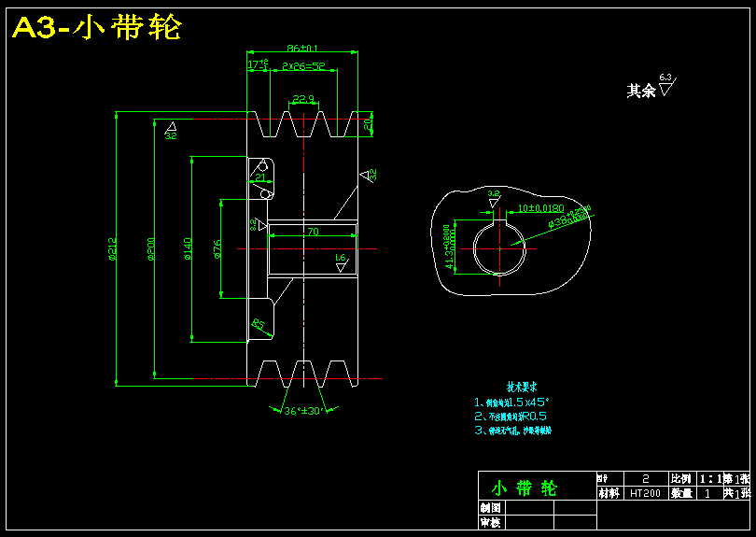Select the 审核 cell in the title block

[x=491, y=522]
